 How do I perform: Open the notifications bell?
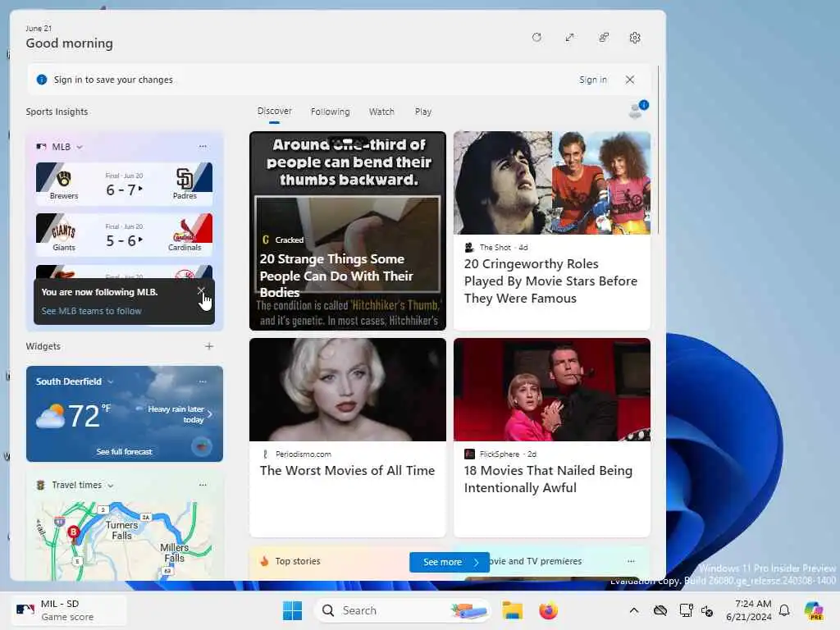(784, 610)
